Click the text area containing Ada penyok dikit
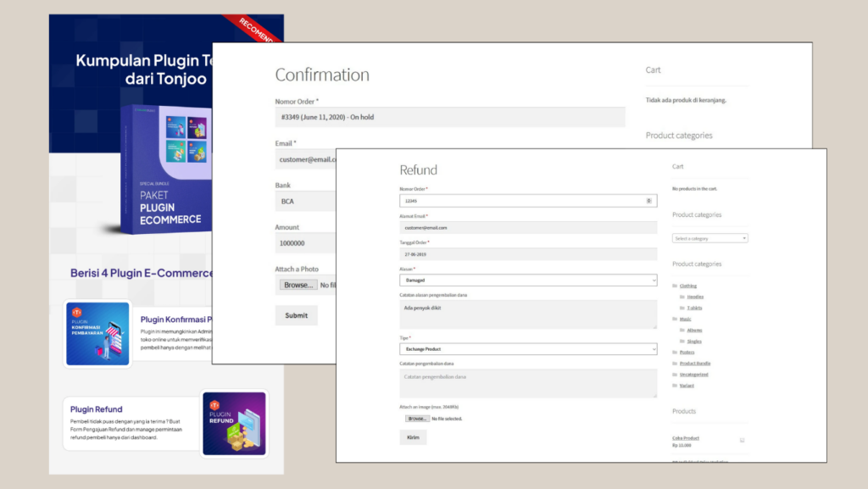Viewport: 868px width, 489px height. tap(528, 314)
